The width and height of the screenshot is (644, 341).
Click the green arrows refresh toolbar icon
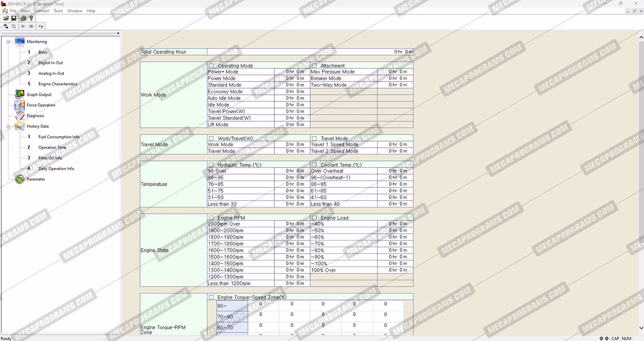[41, 26]
